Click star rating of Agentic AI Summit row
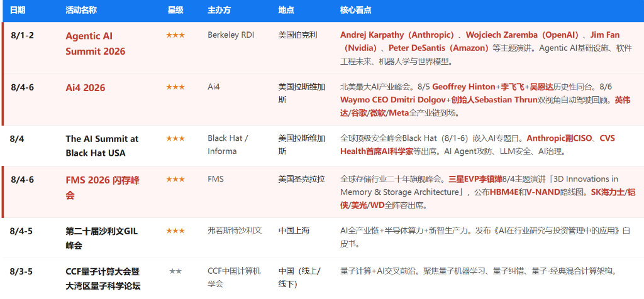The width and height of the screenshot is (644, 299). [x=175, y=35]
